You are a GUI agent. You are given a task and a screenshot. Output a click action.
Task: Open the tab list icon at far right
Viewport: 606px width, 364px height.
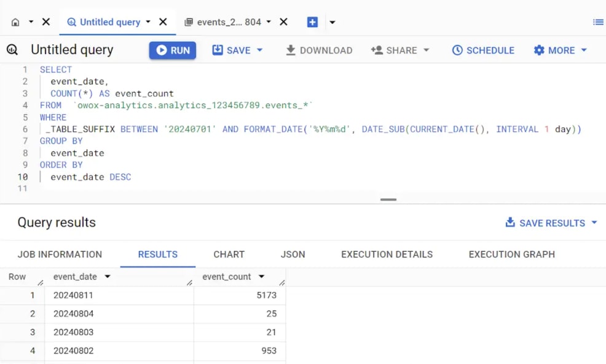(598, 22)
